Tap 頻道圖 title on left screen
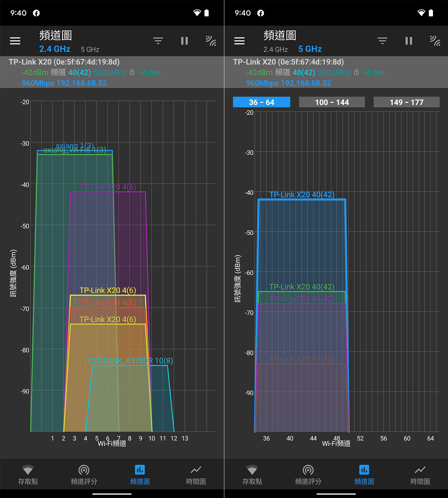This screenshot has height=498, width=448. (56, 35)
